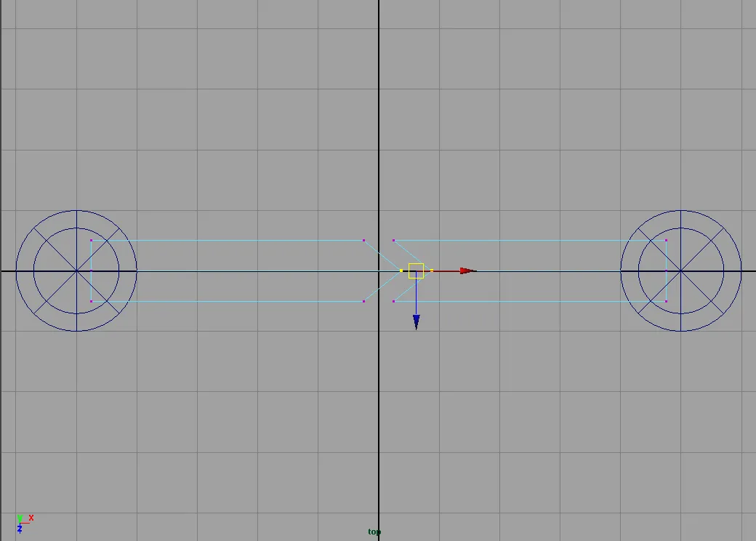Click the XZ axis indicator in corner
Image resolution: width=756 pixels, height=541 pixels.
tap(23, 522)
